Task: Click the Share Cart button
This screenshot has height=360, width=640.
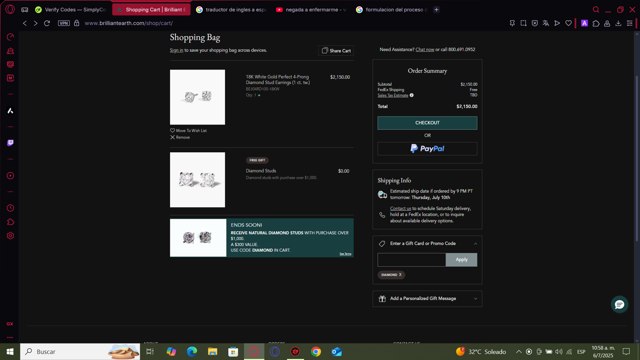Action: [336, 51]
